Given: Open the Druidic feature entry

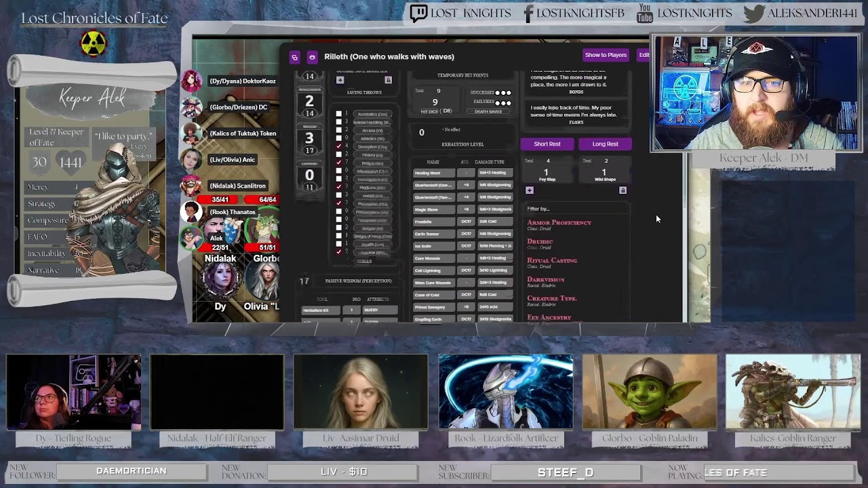Looking at the screenshot, I should (540, 241).
